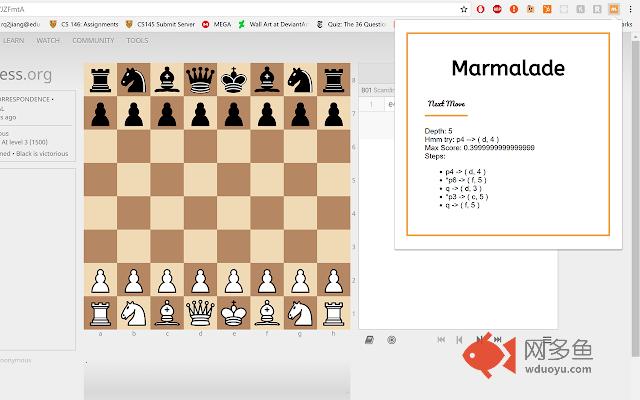Click the step 'p4 -> ( d, 4 )'

click(465, 172)
